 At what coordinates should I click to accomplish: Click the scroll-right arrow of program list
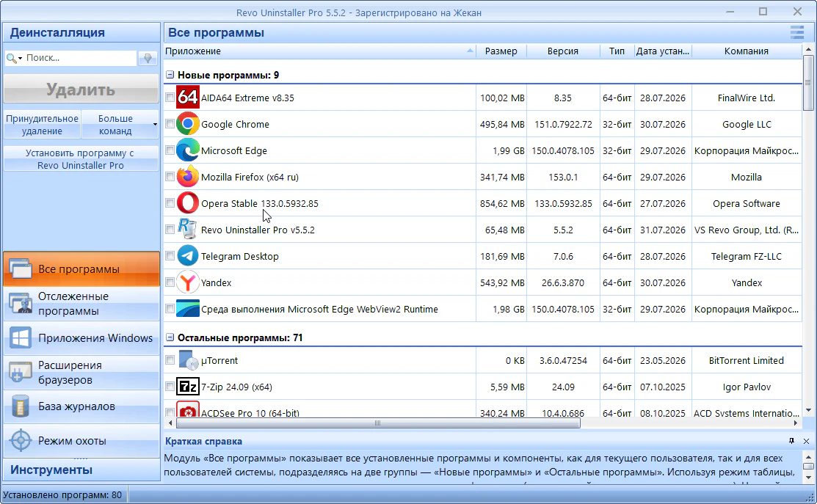[x=796, y=423]
